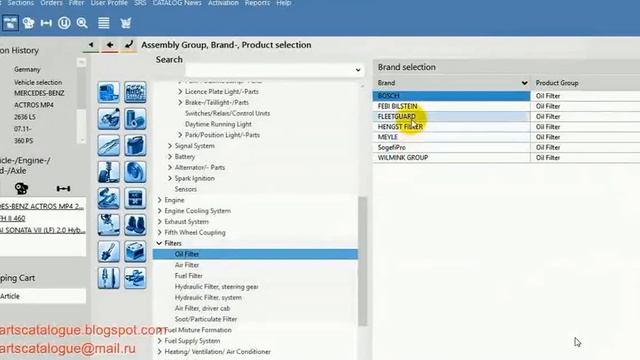Open the User Profile menu
The width and height of the screenshot is (640, 360).
click(109, 3)
